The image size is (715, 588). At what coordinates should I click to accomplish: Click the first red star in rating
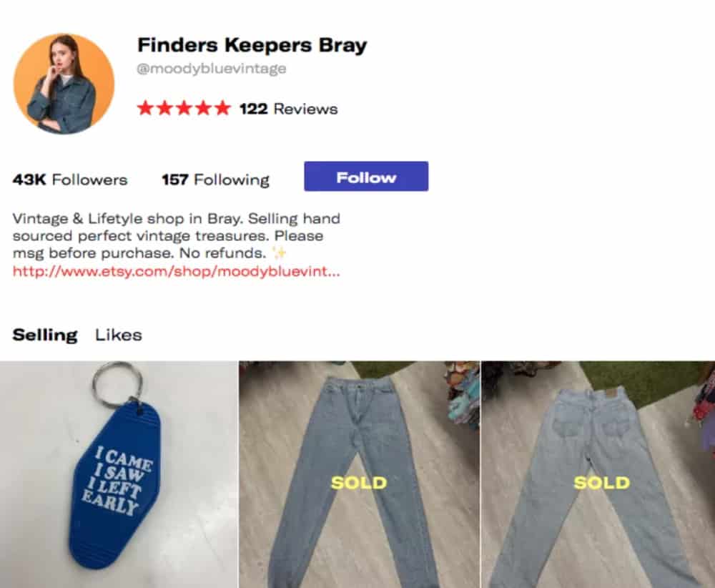145,109
